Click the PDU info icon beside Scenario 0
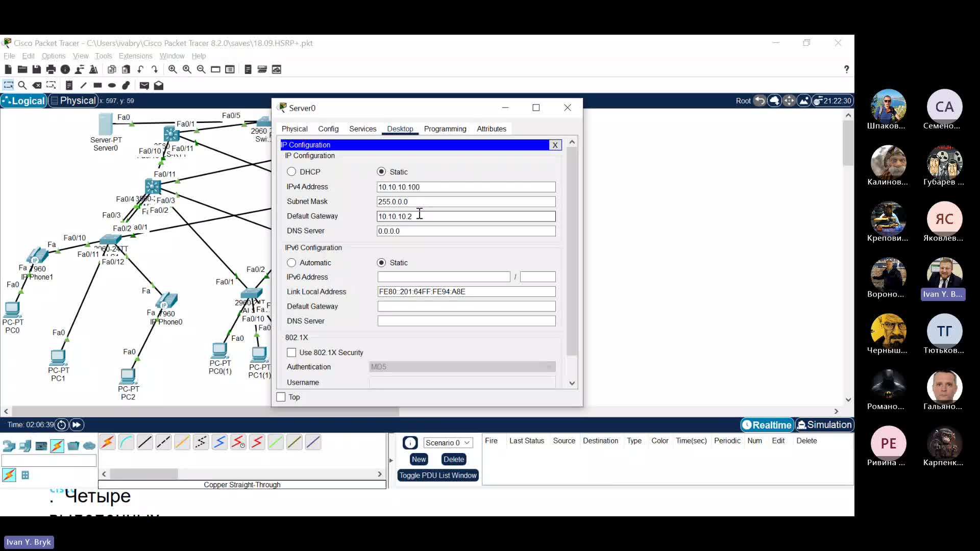 (x=410, y=443)
